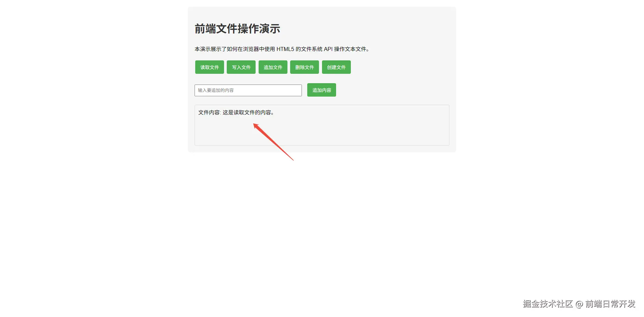Click the green 追加内容 button
Viewport: 644px width, 317px height.
[322, 90]
